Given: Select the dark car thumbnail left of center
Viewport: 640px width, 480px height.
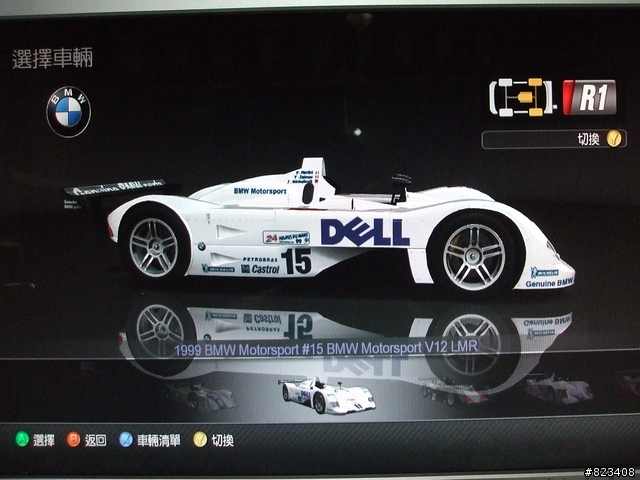Looking at the screenshot, I should 200,396.
